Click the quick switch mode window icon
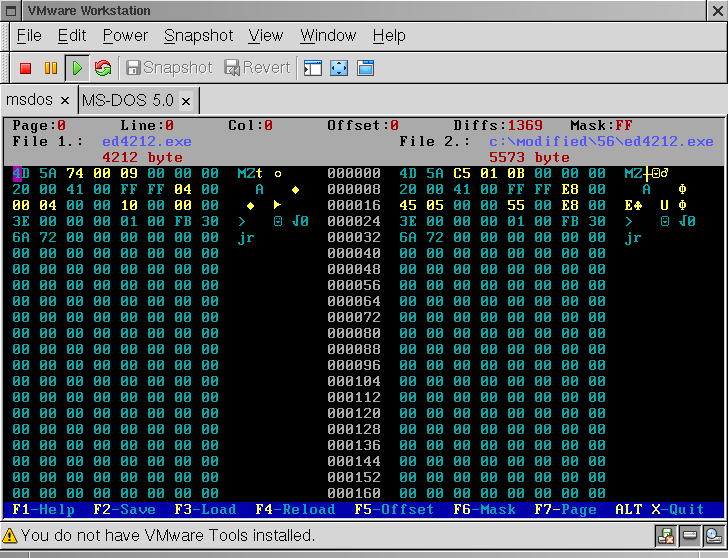The image size is (728, 558). click(365, 68)
